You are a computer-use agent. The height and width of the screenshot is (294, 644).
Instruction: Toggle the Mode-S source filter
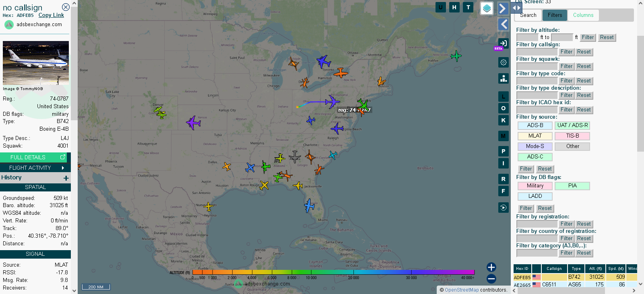click(535, 146)
